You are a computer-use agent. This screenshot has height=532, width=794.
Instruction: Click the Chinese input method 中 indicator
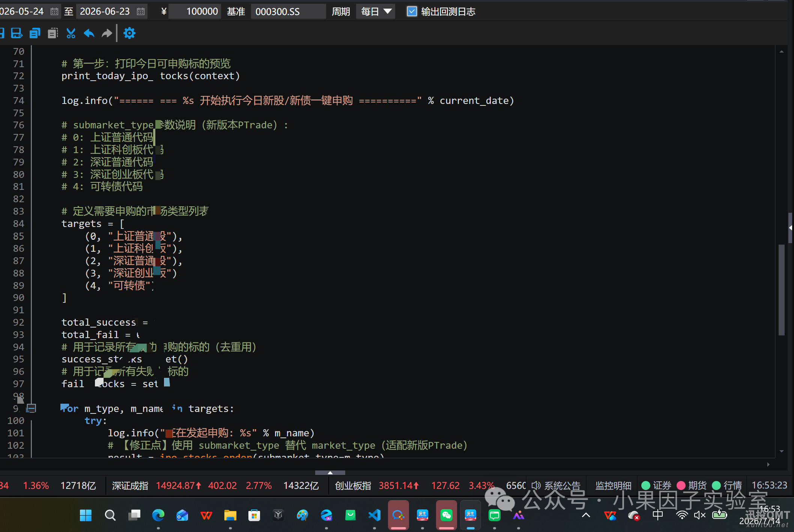coord(658,515)
